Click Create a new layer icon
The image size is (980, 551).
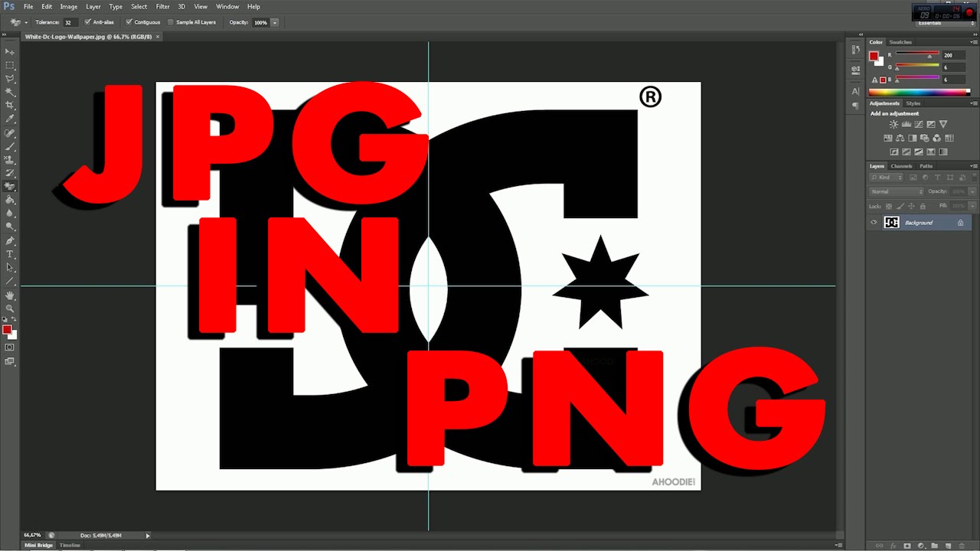pos(948,546)
